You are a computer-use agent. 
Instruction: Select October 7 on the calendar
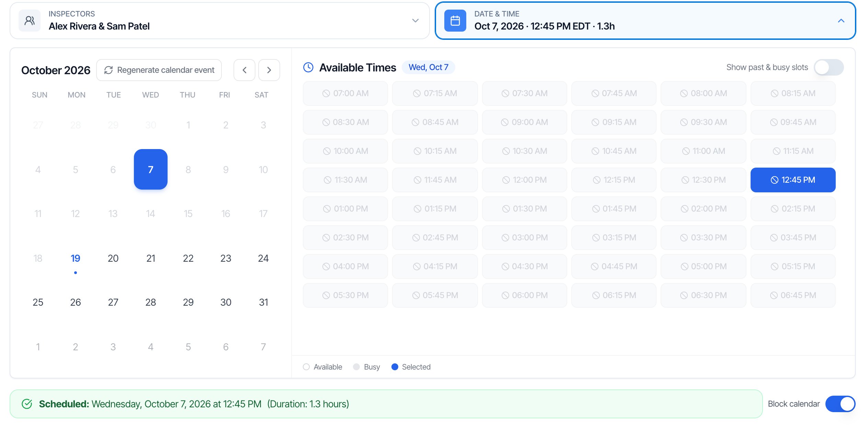coord(151,169)
